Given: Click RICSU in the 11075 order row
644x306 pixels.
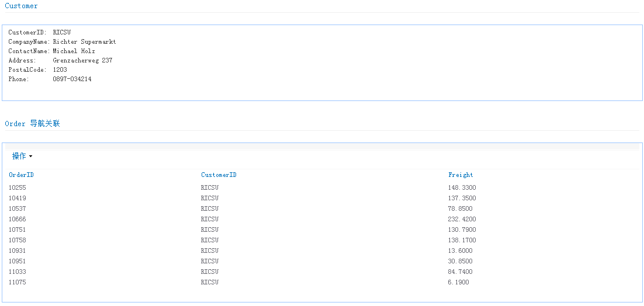Looking at the screenshot, I should [x=210, y=282].
